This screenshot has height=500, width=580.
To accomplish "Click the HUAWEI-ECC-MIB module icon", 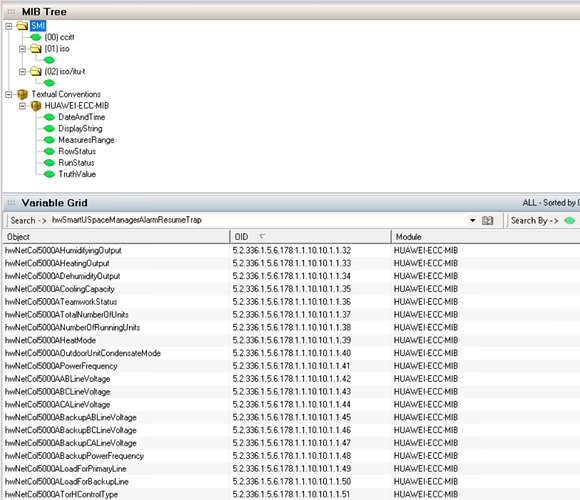I will [x=36, y=106].
